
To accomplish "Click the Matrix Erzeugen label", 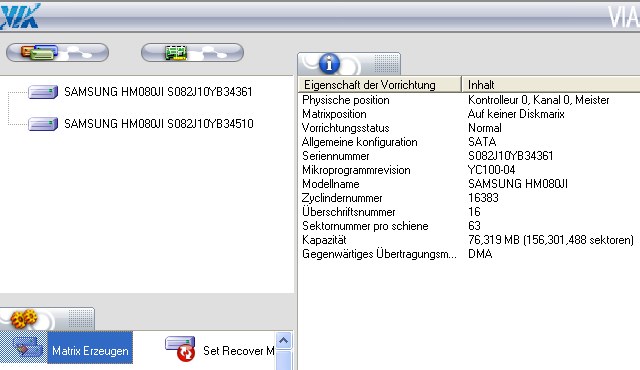I will 90,351.
